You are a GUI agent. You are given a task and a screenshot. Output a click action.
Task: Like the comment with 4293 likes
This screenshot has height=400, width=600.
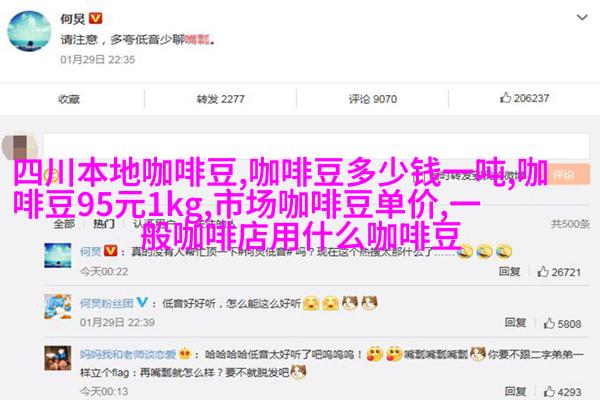point(562,392)
